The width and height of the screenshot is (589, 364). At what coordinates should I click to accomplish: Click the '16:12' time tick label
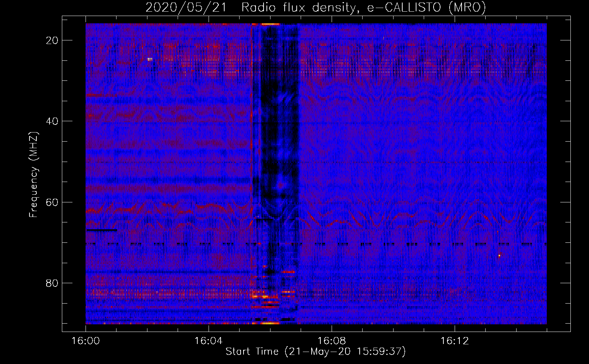coord(454,341)
